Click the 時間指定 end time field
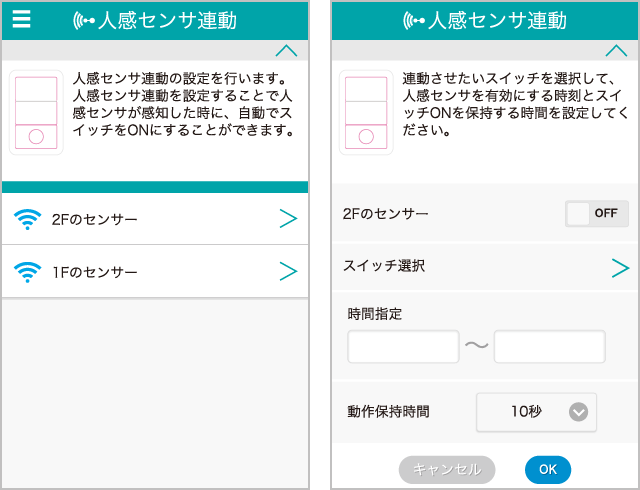 click(x=549, y=347)
